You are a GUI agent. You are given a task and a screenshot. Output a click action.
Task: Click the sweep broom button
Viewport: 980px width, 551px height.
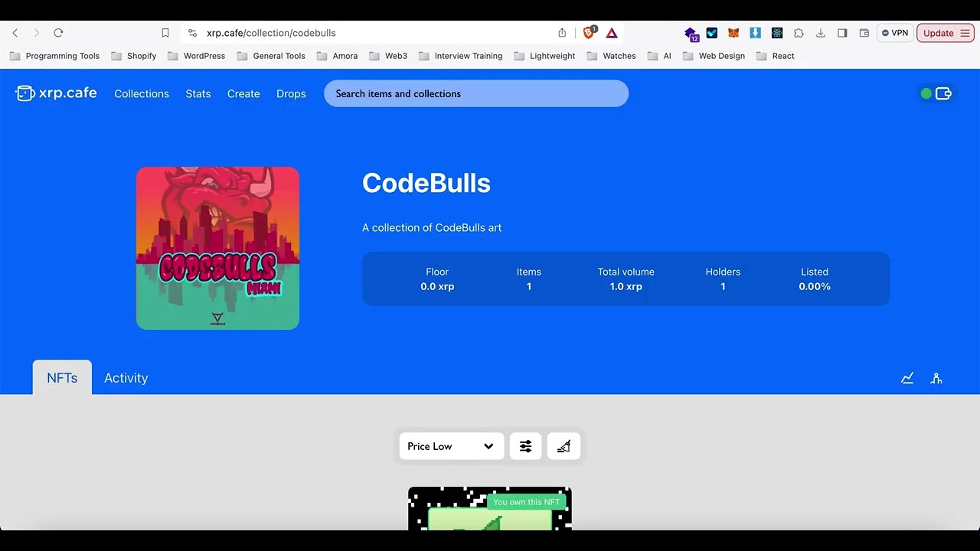(x=563, y=446)
